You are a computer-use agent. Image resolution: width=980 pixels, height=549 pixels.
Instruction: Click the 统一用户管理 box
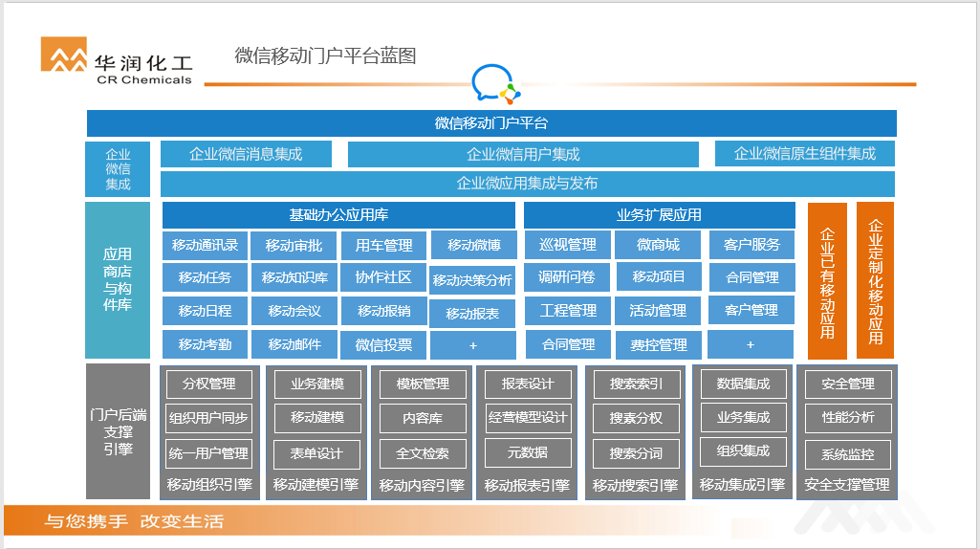[x=208, y=454]
